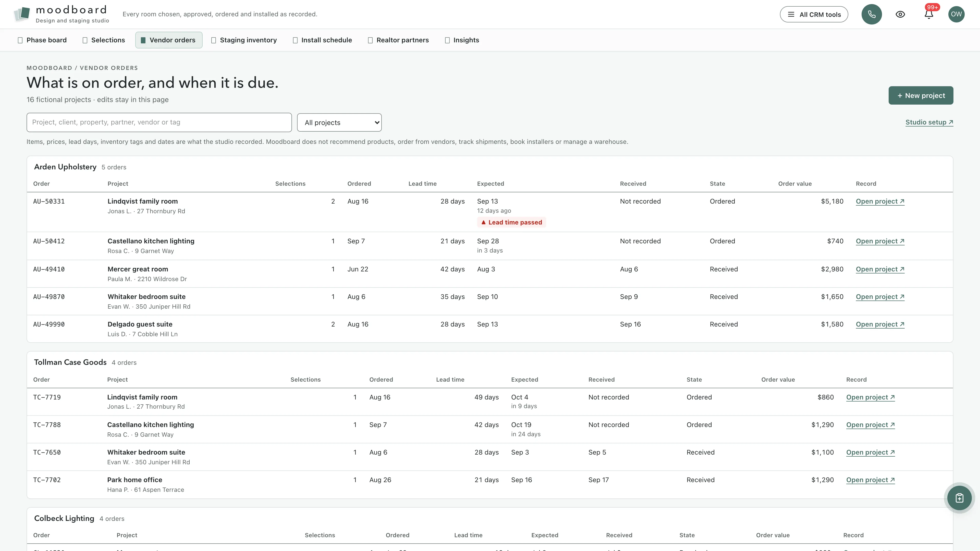The height and width of the screenshot is (551, 980).
Task: Click the Park home office project name
Action: coord(135,480)
